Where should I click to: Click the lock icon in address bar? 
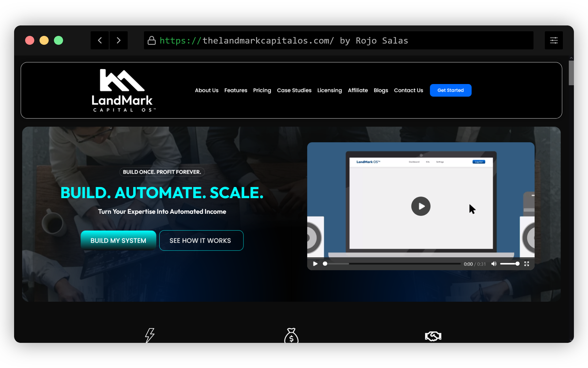pos(152,40)
